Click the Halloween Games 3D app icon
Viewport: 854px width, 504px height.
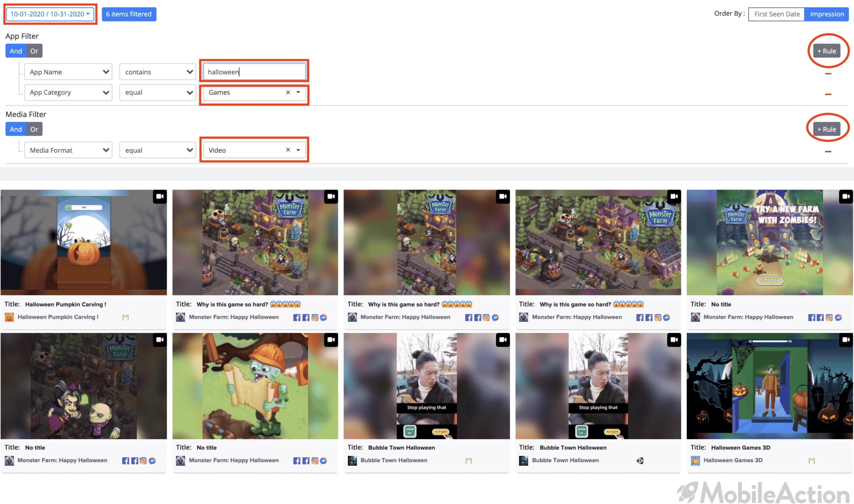(695, 461)
